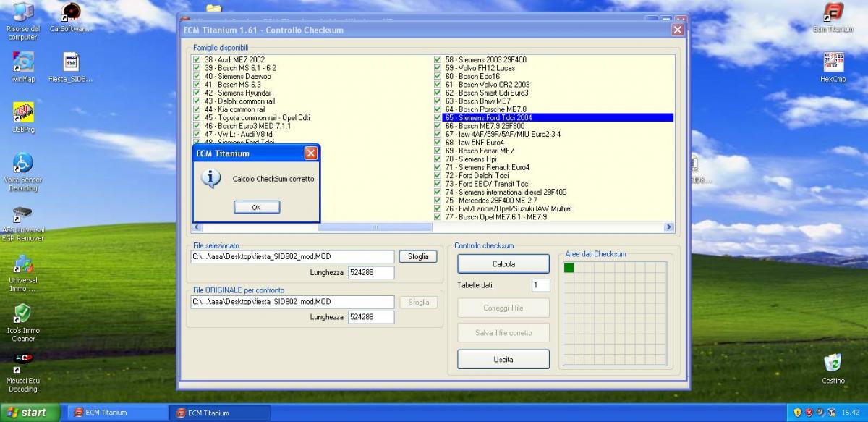The height and width of the screenshot is (422, 868).
Task: Switch to the inactive ECM Titanium taskbar button
Action: click(x=116, y=413)
